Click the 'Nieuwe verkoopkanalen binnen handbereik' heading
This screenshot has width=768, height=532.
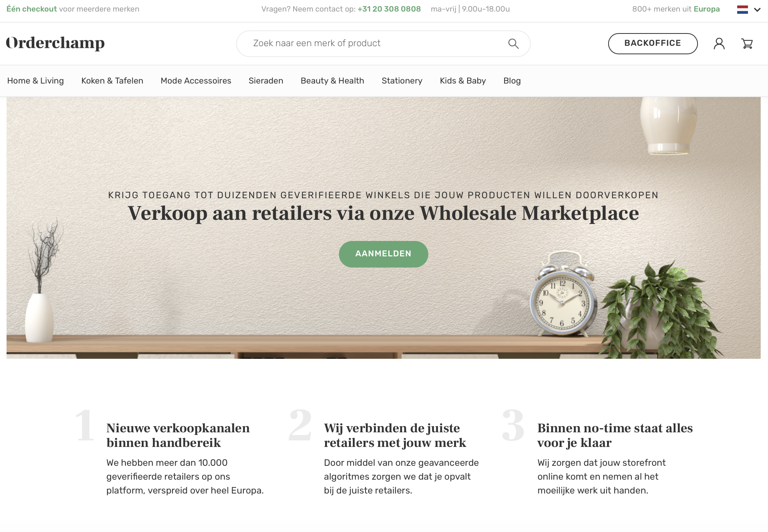[178, 435]
